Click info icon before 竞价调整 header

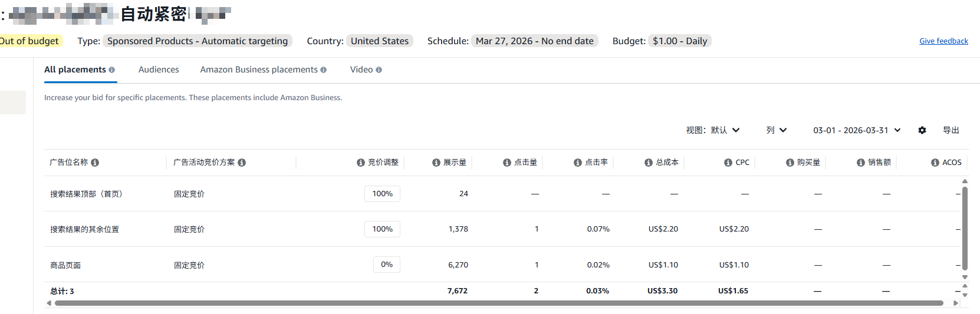pos(361,163)
